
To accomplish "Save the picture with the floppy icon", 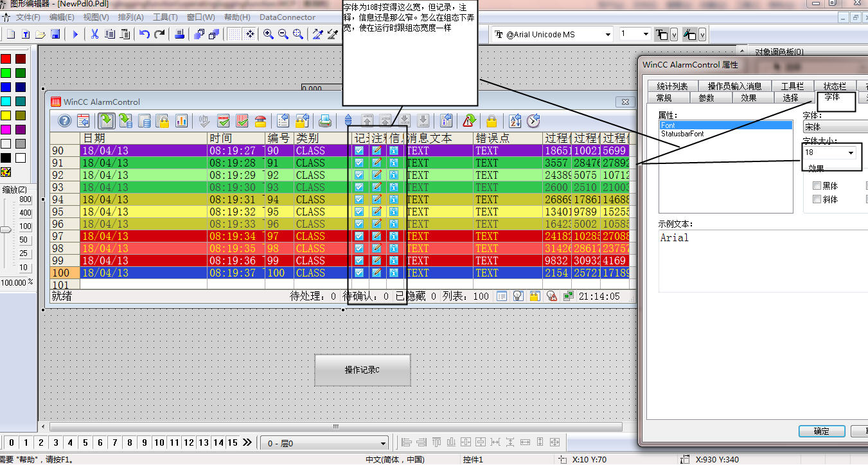I will pos(55,34).
